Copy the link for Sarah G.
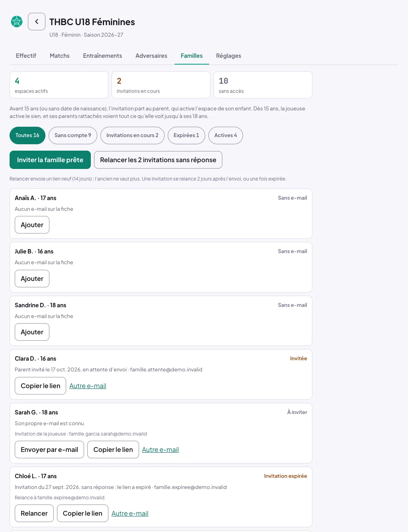The image size is (408, 532). pos(113,450)
